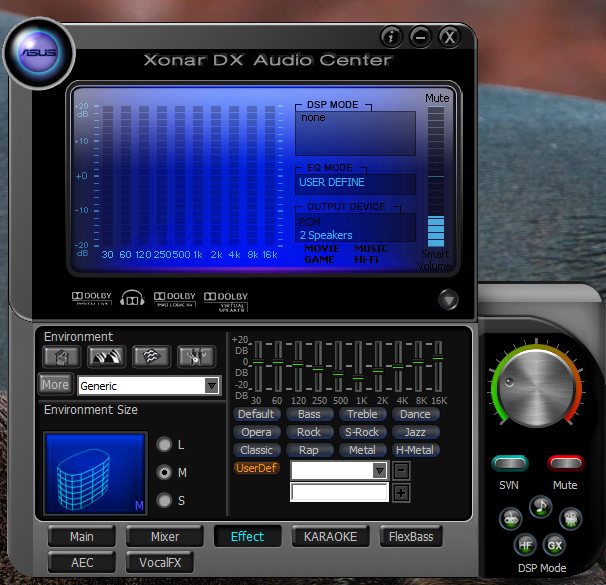Apply the Jazz EQ preset
Screen dimensions: 606x585
coord(415,432)
